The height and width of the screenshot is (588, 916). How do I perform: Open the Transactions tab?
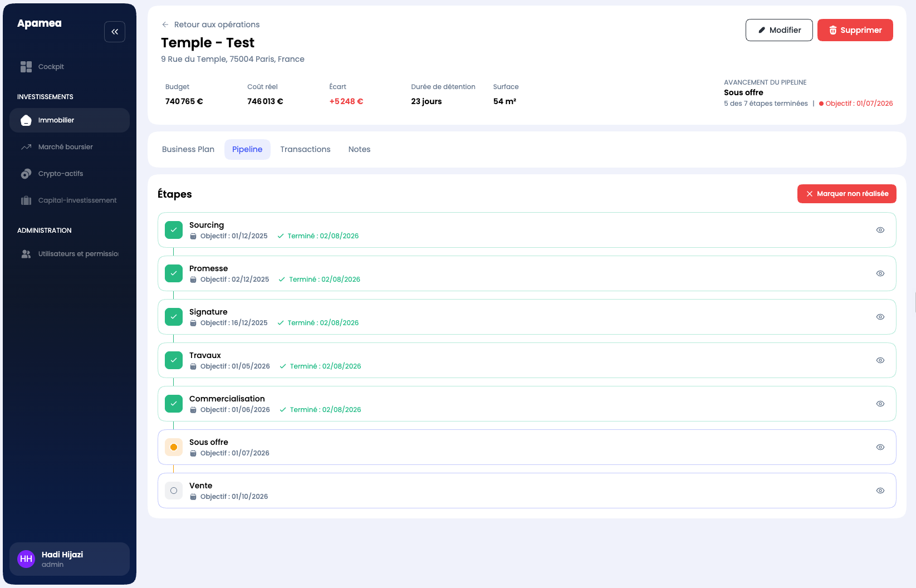click(x=305, y=149)
